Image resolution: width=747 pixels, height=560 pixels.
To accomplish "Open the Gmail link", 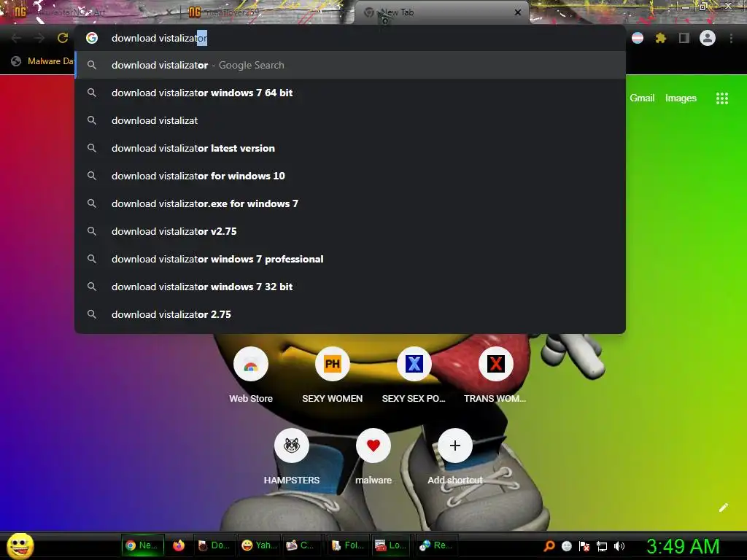I will click(642, 98).
